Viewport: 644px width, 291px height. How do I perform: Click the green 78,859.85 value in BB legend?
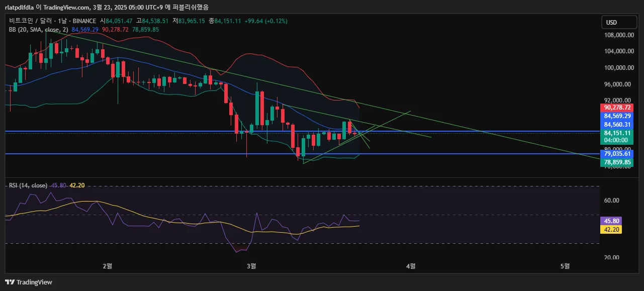pos(145,30)
